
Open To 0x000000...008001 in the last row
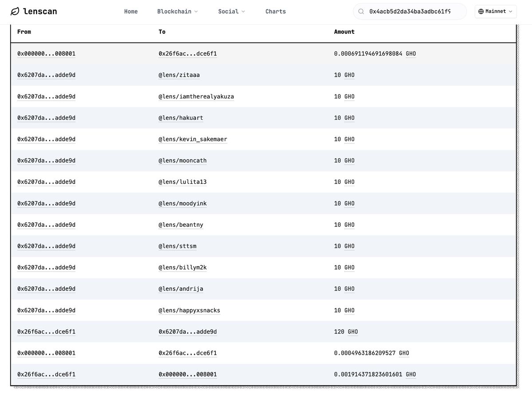[x=188, y=374]
